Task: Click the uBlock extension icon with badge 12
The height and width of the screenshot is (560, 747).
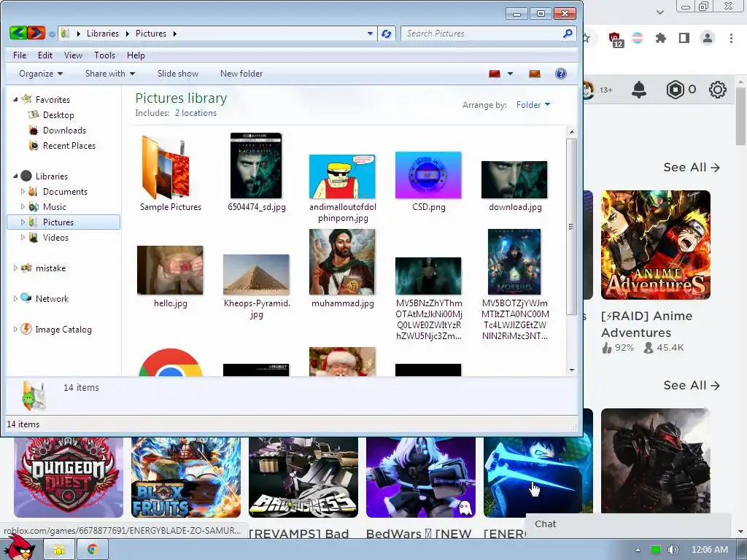Action: [x=615, y=39]
